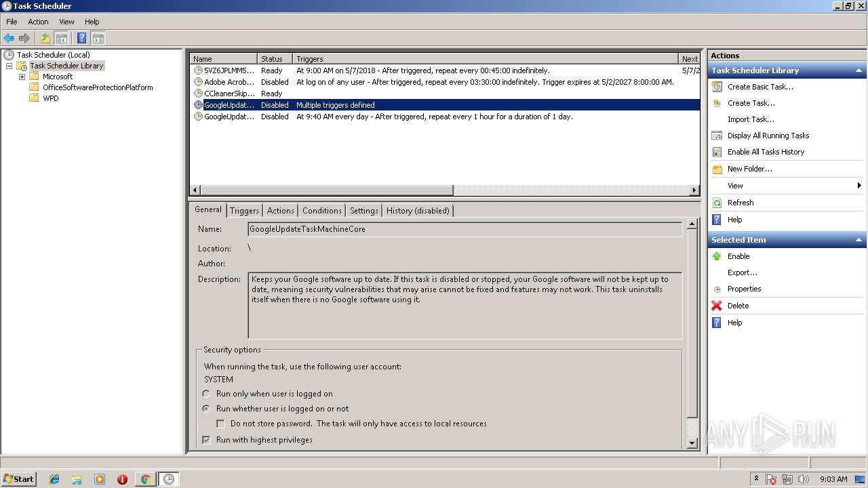Open Internet Explorer from taskbar
This screenshot has height=488, width=868.
pyautogui.click(x=54, y=479)
